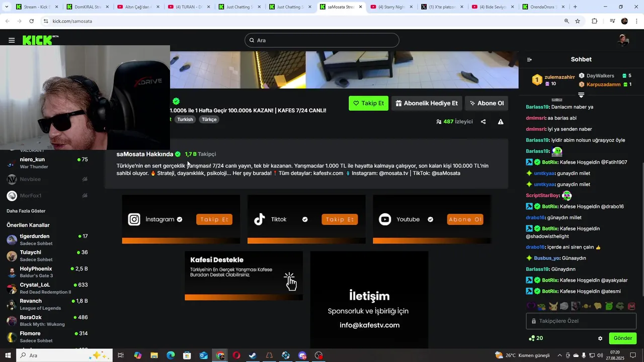Switch to the TURAN YouTube tab
The width and height of the screenshot is (644, 362).
coord(189,7)
